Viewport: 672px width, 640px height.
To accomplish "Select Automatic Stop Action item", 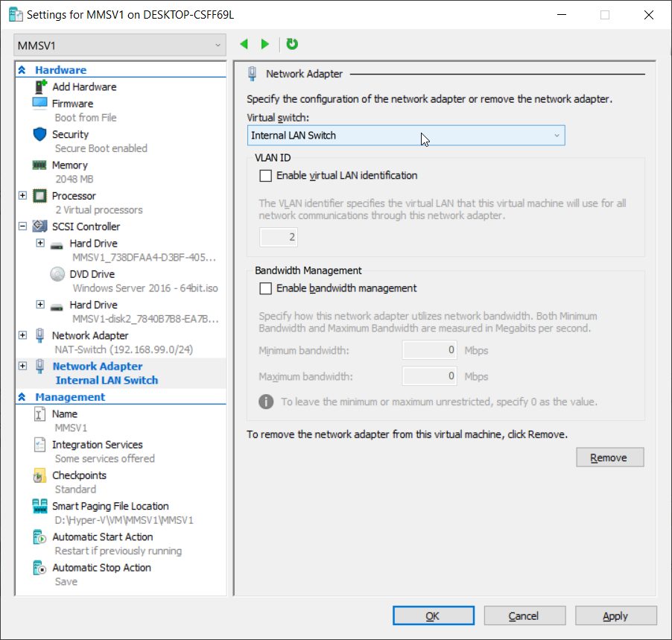I will [101, 568].
